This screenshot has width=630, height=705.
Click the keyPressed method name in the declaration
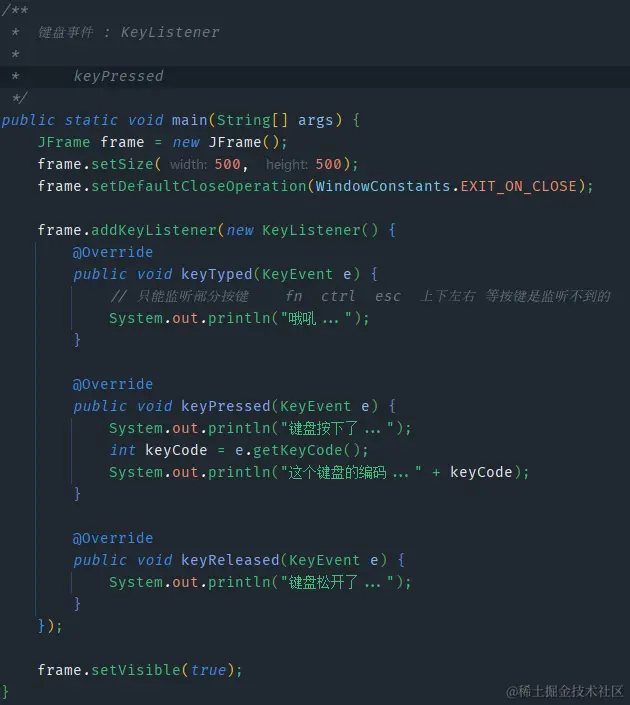(225, 406)
